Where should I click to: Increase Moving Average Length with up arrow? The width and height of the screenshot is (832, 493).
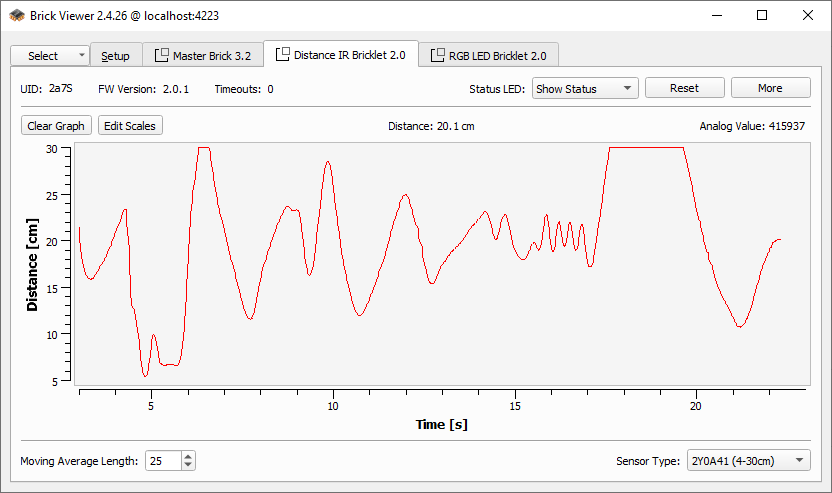coord(188,456)
